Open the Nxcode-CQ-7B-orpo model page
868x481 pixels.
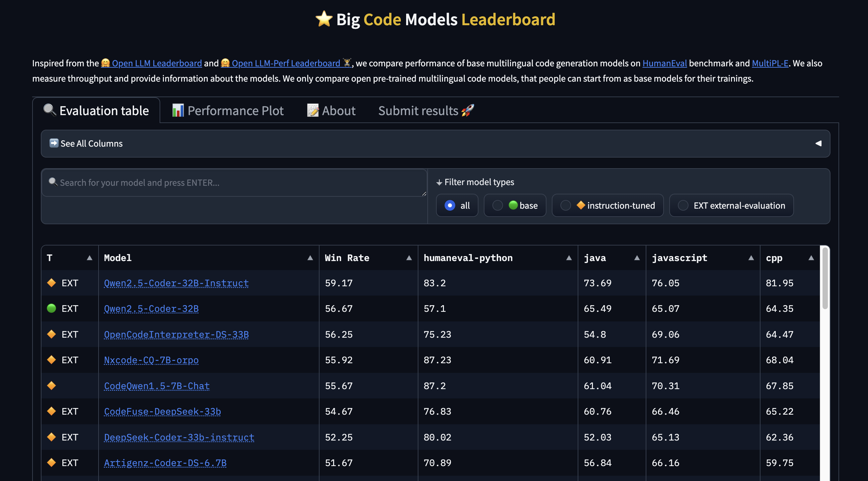(x=151, y=360)
